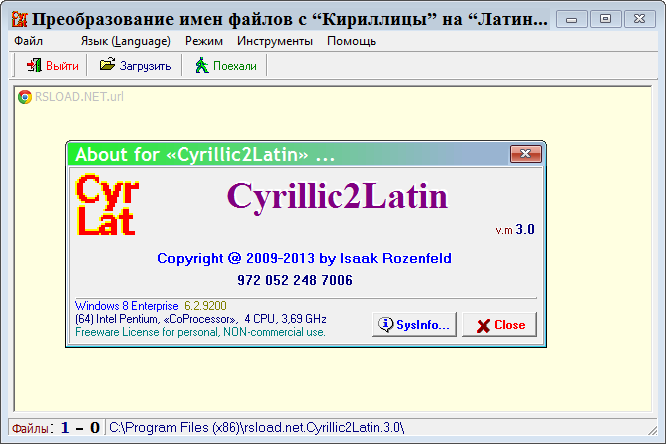The height and width of the screenshot is (444, 666).
Task: Click the Windows 8 Enterprise text
Action: coord(127,306)
